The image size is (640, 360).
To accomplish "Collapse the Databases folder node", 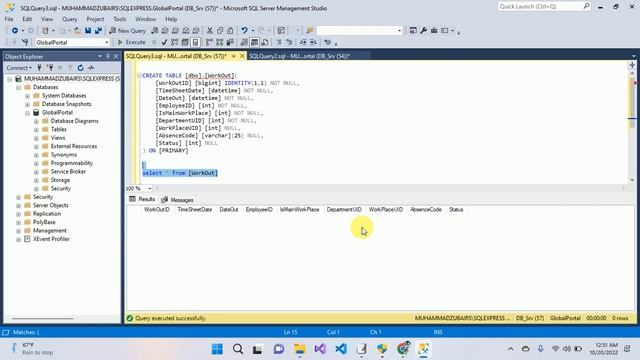I will click(x=18, y=87).
